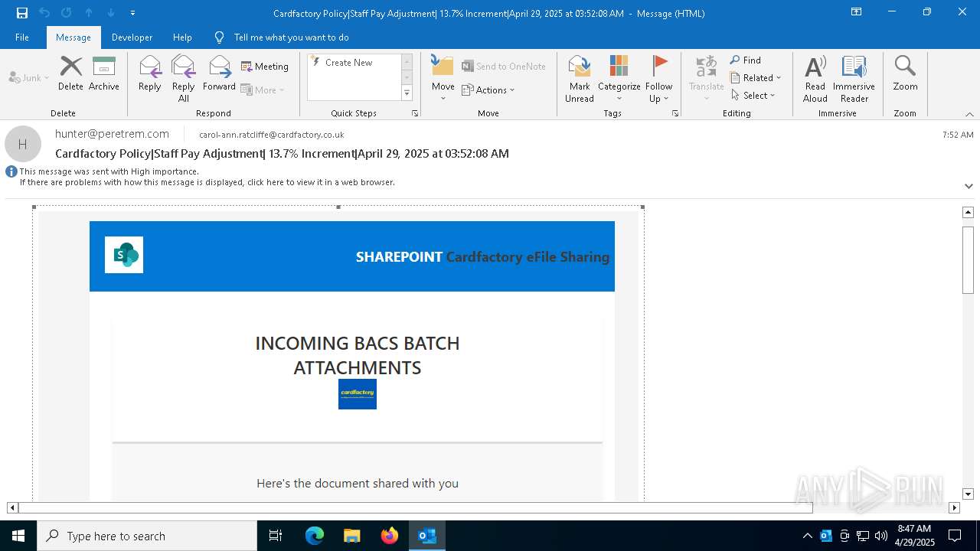Reply to the sender

[150, 73]
